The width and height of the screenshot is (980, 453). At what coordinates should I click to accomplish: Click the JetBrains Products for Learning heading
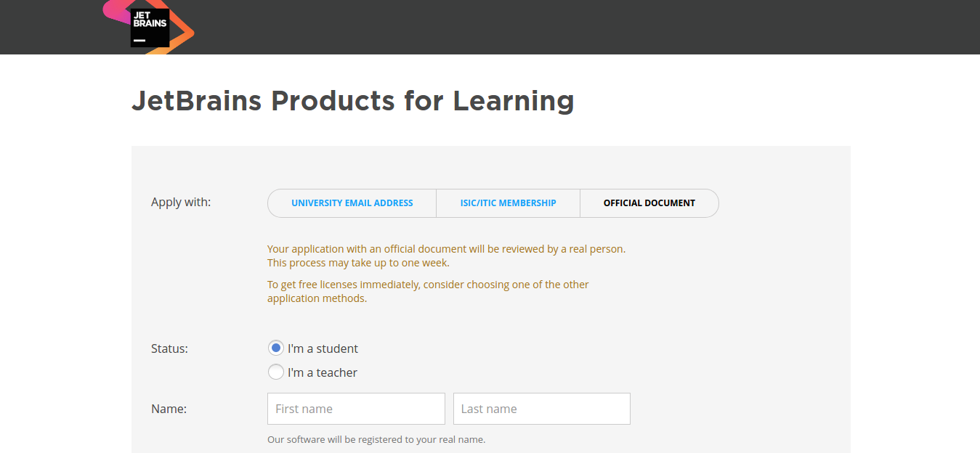[x=352, y=100]
